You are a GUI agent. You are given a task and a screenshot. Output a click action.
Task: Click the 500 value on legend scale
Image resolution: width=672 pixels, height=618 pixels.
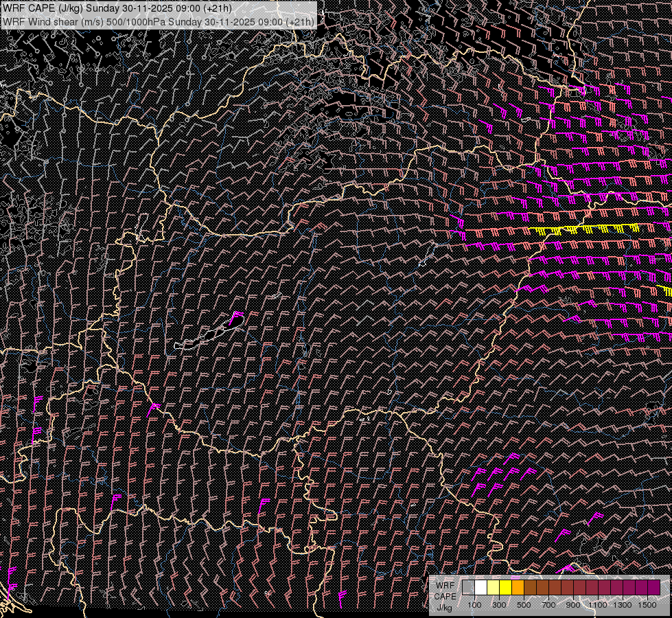point(524,605)
